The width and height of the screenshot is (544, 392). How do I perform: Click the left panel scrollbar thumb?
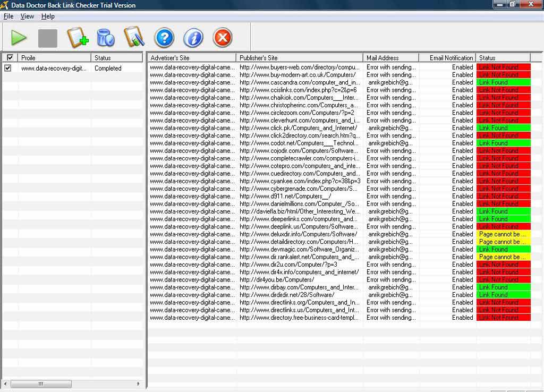41,384
